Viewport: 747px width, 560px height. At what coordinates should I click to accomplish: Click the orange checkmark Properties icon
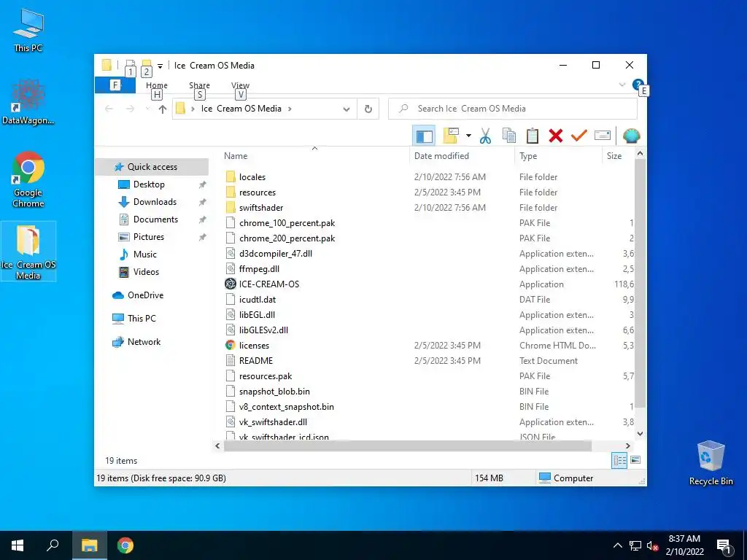pos(578,136)
